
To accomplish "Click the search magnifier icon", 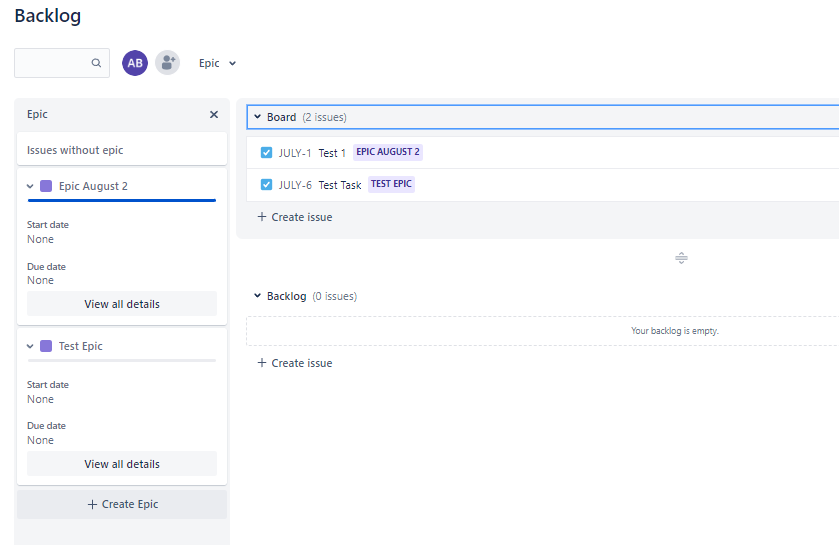I will click(96, 63).
